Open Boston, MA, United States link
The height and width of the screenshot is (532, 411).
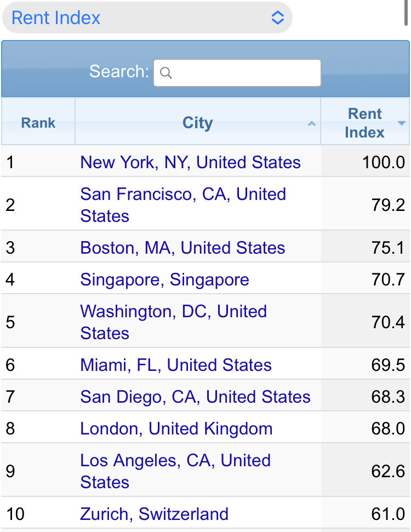[182, 248]
